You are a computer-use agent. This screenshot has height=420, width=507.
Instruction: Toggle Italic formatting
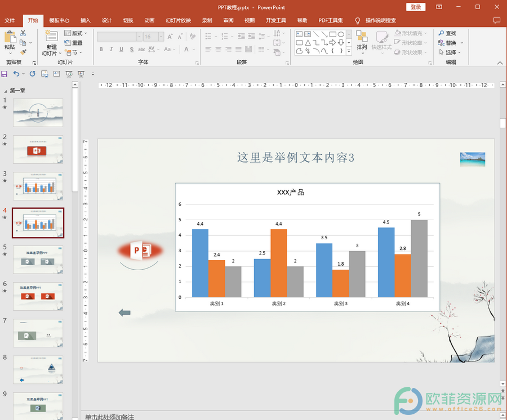(x=111, y=49)
